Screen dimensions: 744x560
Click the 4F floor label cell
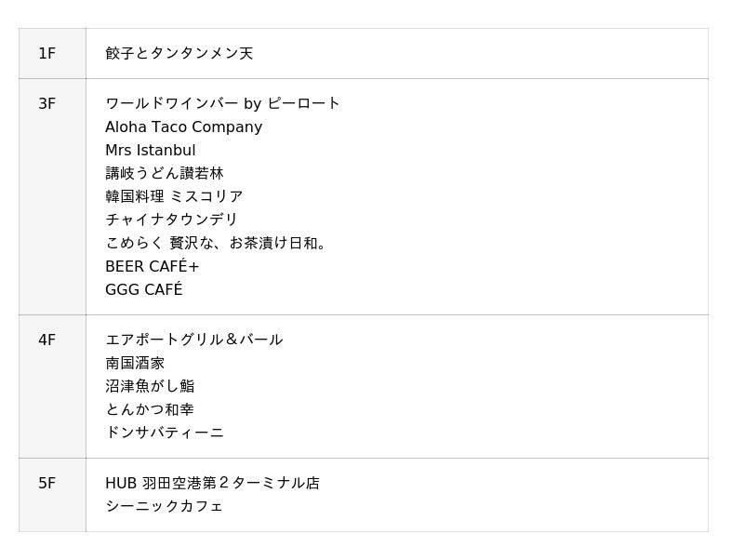pyautogui.click(x=47, y=340)
